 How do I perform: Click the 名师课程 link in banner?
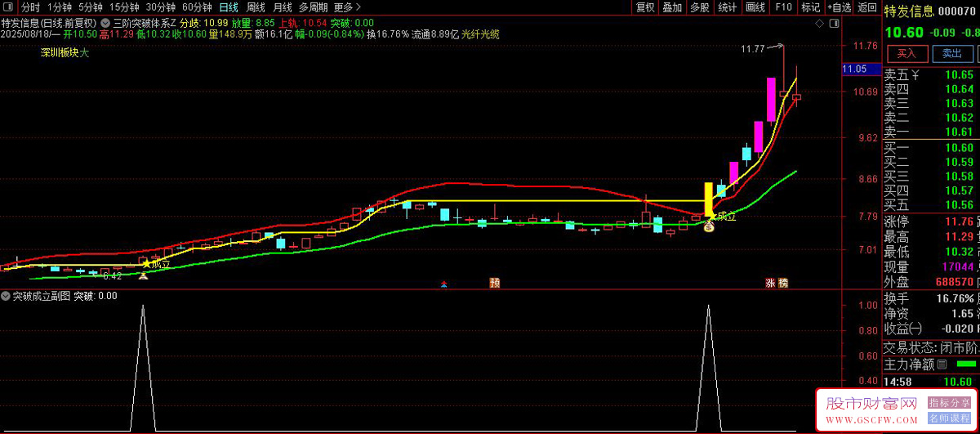(x=948, y=418)
